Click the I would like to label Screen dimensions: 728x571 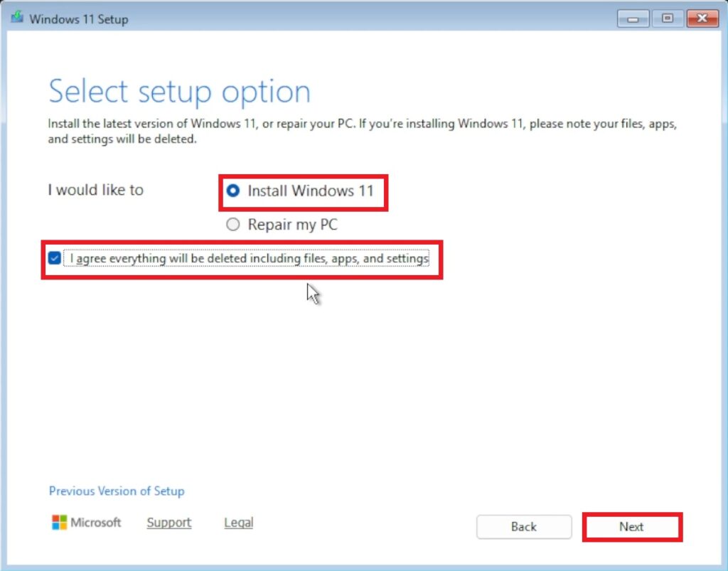(x=95, y=190)
